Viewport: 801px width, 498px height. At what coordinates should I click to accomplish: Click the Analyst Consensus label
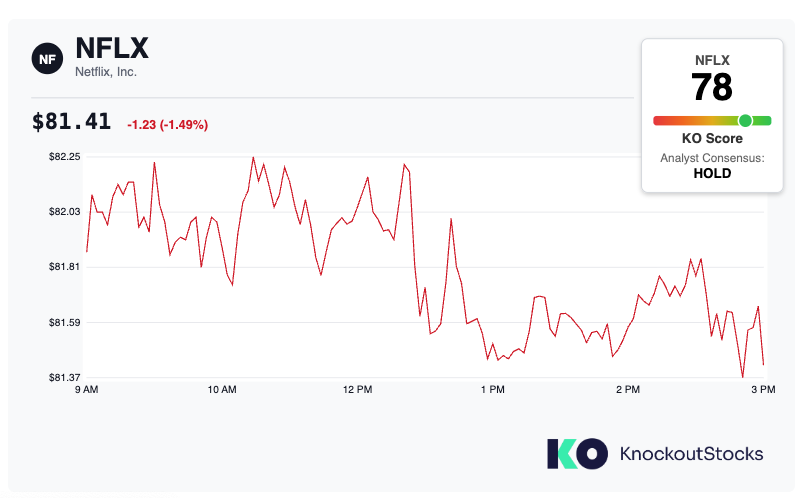(x=712, y=158)
